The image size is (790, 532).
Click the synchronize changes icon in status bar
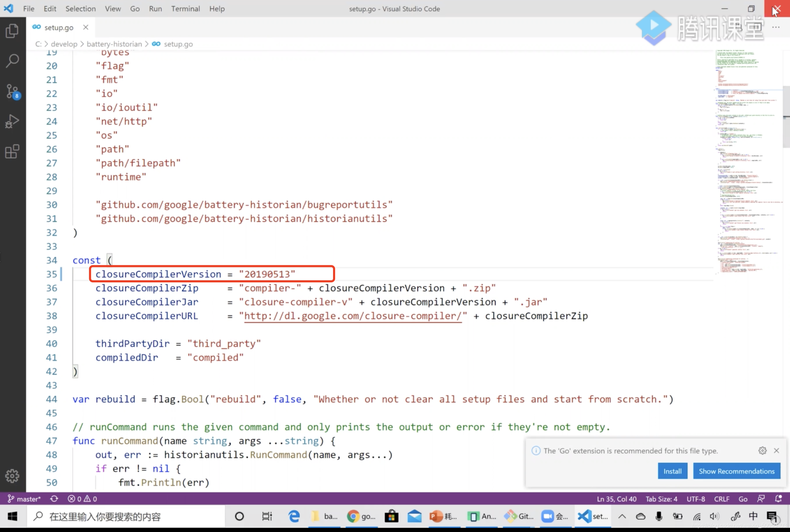pyautogui.click(x=54, y=499)
